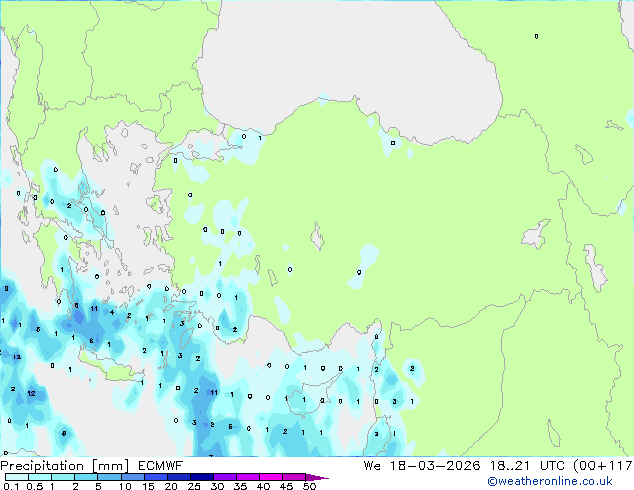The height and width of the screenshot is (490, 634).
Task: Click the above-50 arrow tip of legend
Action: [x=317, y=477]
